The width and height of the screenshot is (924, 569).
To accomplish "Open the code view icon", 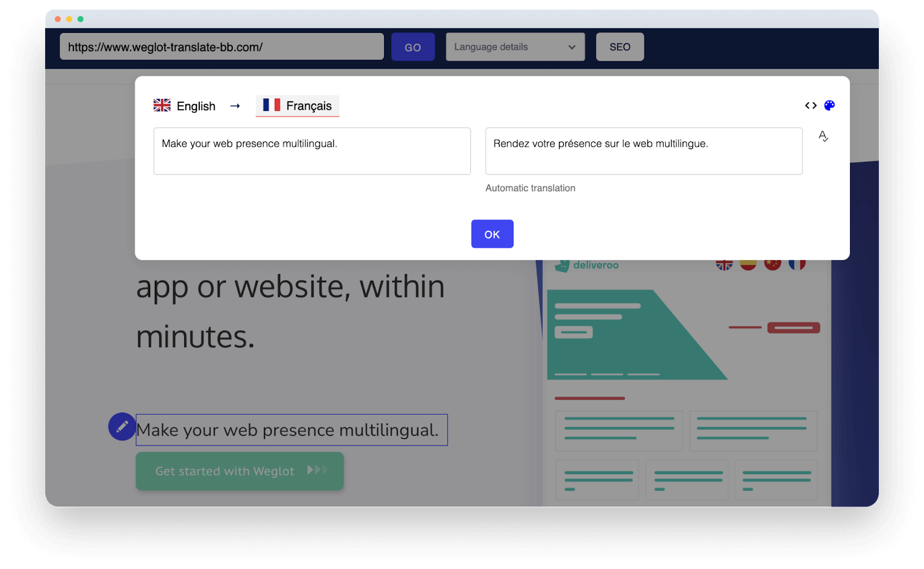I will (x=811, y=105).
